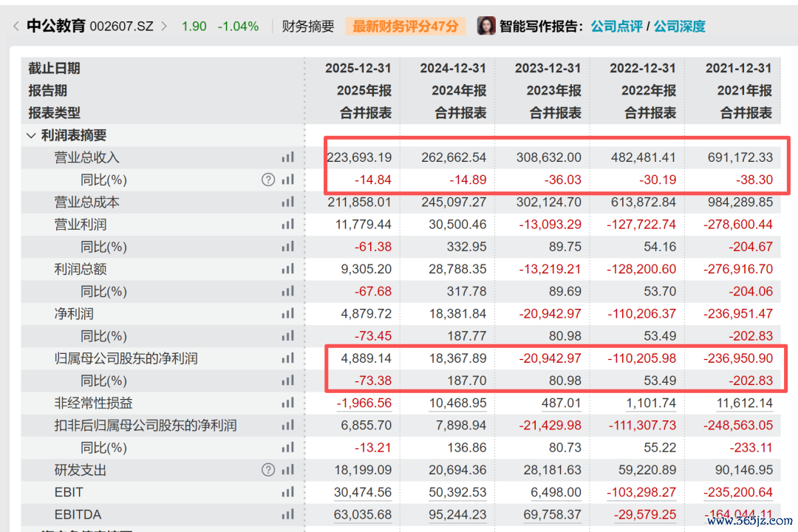798x532 pixels.
Task: Click underlined value -1,966.56 in 非经常性损益
Action: (x=364, y=403)
